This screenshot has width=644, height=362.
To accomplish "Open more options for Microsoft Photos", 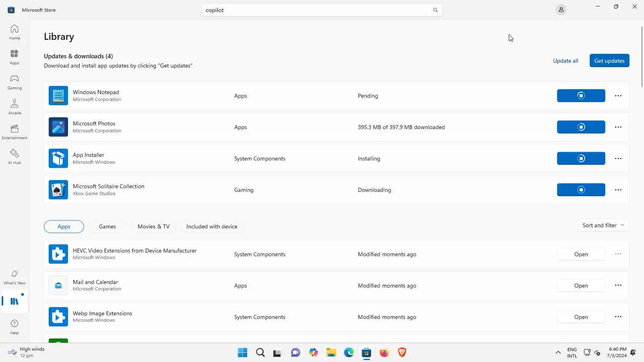I will (x=618, y=127).
